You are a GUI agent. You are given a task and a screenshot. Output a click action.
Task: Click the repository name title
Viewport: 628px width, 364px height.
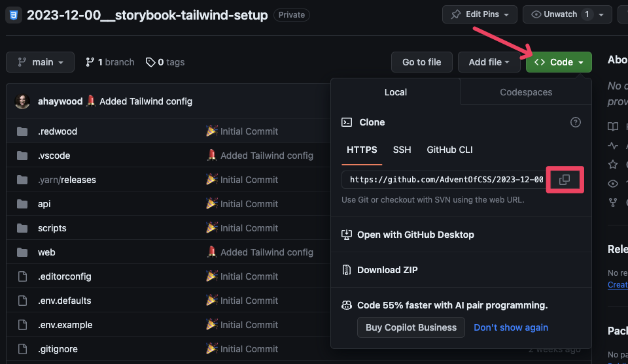pyautogui.click(x=147, y=15)
